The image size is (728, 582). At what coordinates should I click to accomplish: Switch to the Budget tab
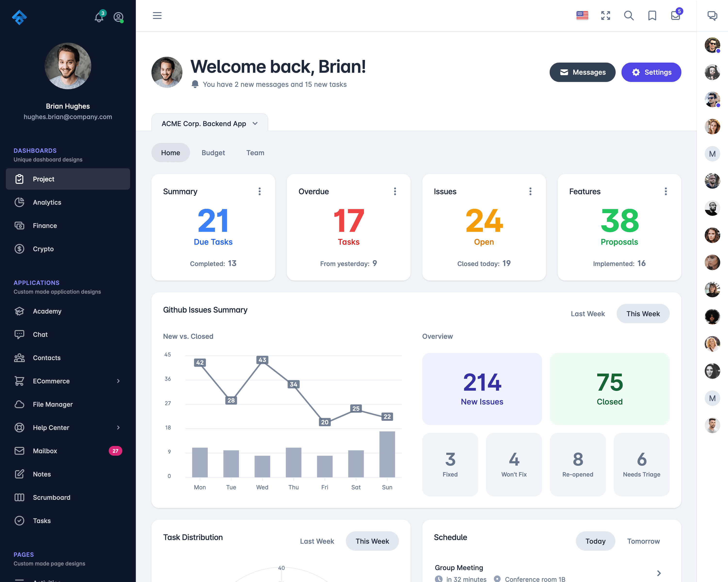[x=213, y=153]
